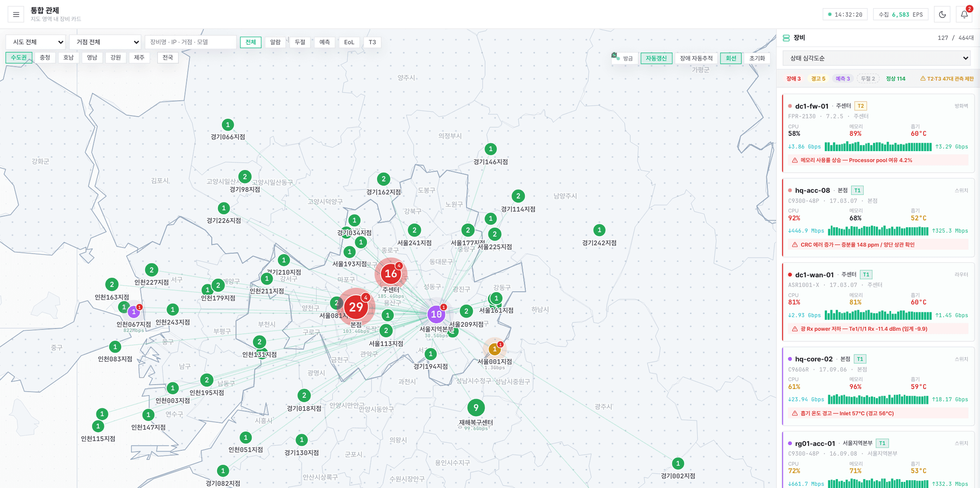Click the hq-acc-08 device name
Viewport: 980px width, 488px height.
(x=813, y=191)
